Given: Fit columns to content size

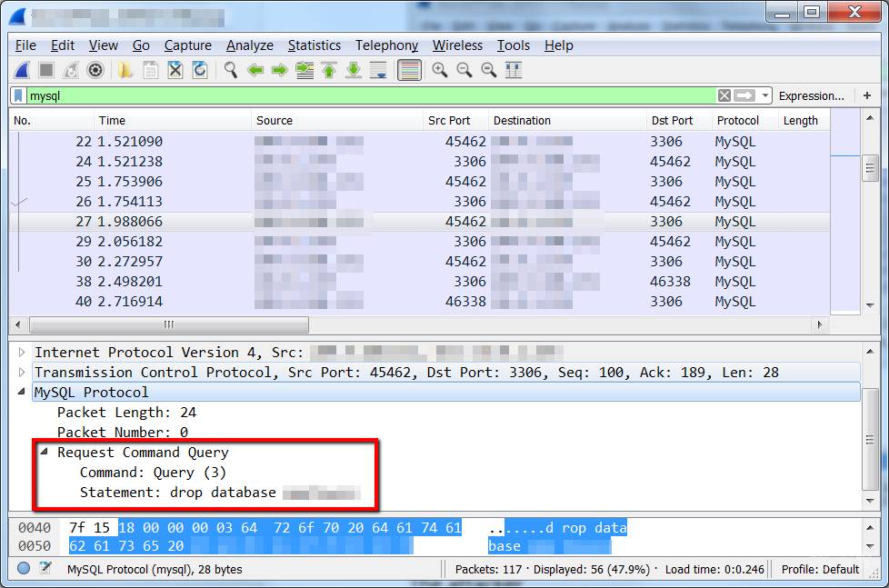Looking at the screenshot, I should point(514,70).
